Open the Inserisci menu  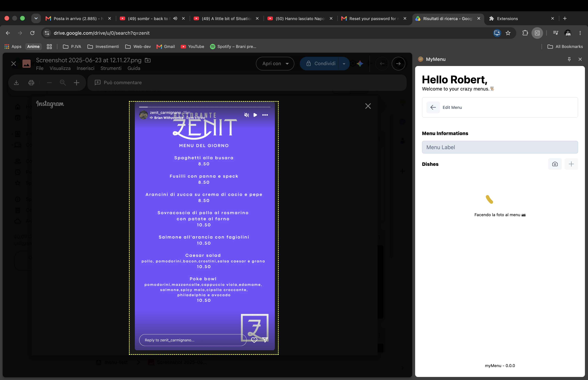[85, 68]
